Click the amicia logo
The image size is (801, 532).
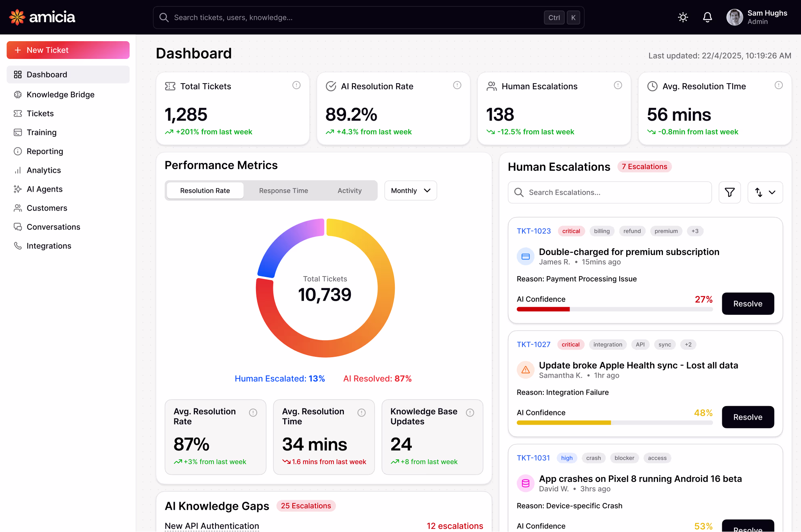click(42, 17)
